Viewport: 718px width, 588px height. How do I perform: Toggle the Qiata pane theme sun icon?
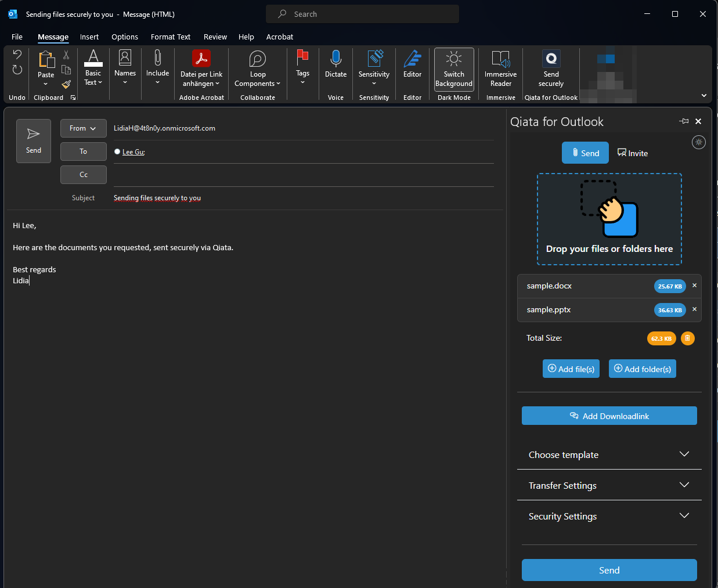(x=699, y=142)
